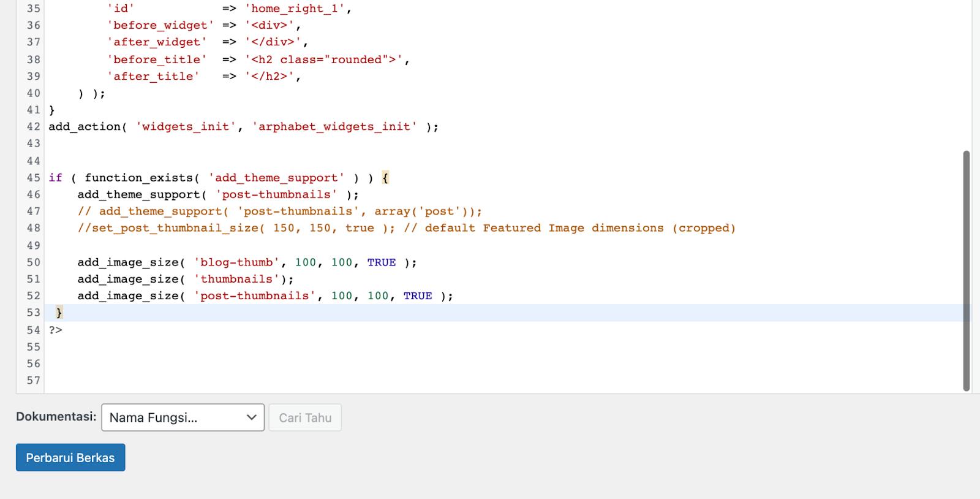The width and height of the screenshot is (980, 499).
Task: Click empty line 56 in the editor
Action: [x=507, y=364]
